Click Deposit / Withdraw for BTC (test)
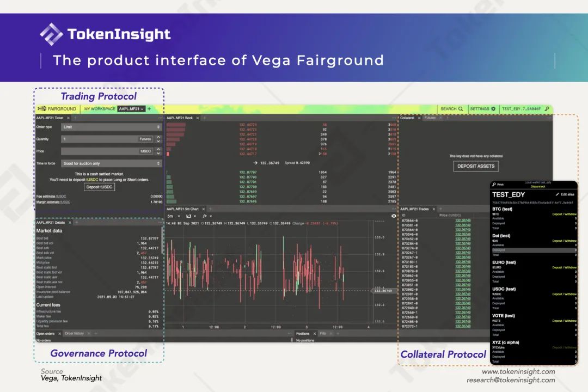588x392 pixels. pos(565,214)
